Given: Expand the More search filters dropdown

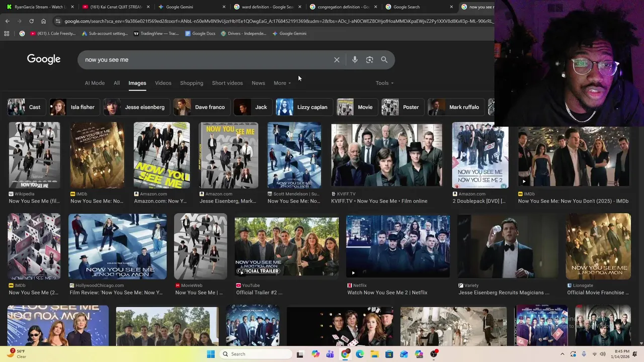Looking at the screenshot, I should (282, 83).
